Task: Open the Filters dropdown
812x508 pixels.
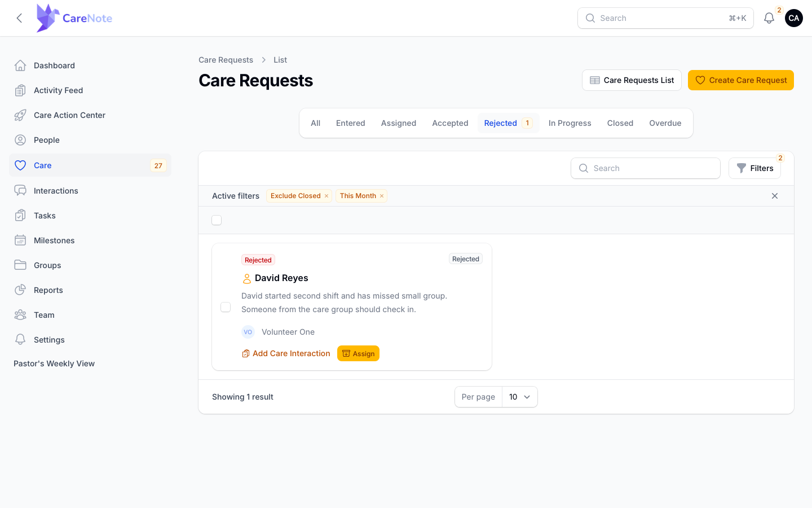Action: pyautogui.click(x=754, y=168)
